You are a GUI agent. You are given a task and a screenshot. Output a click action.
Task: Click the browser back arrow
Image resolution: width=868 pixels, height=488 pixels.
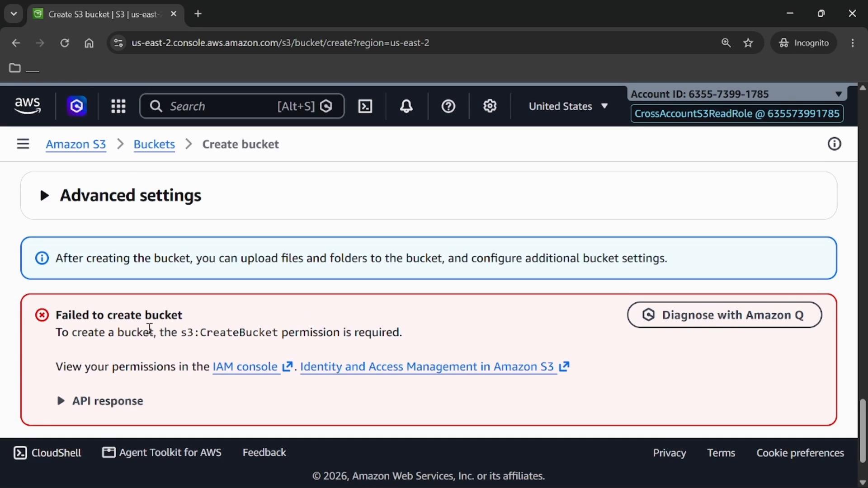16,43
